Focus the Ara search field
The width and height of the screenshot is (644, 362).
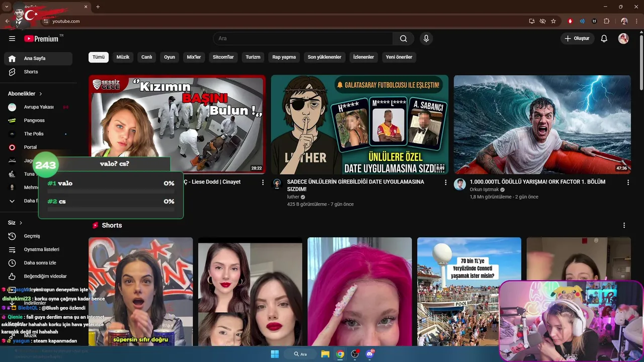303,39
